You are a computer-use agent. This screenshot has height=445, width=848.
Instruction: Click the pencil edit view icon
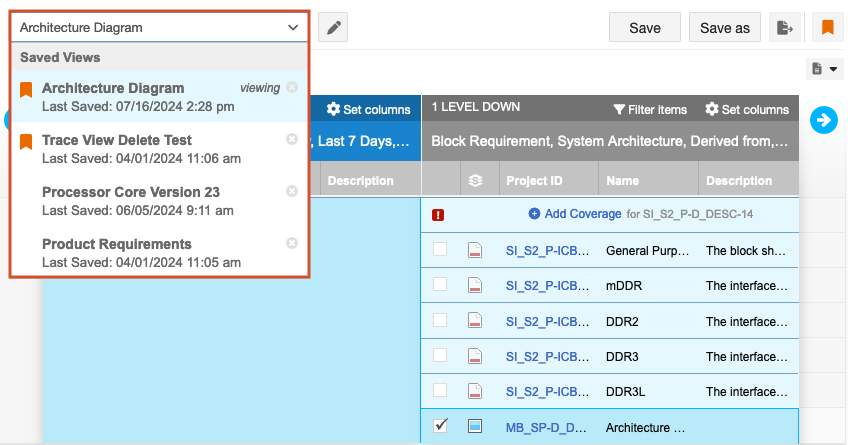point(332,28)
